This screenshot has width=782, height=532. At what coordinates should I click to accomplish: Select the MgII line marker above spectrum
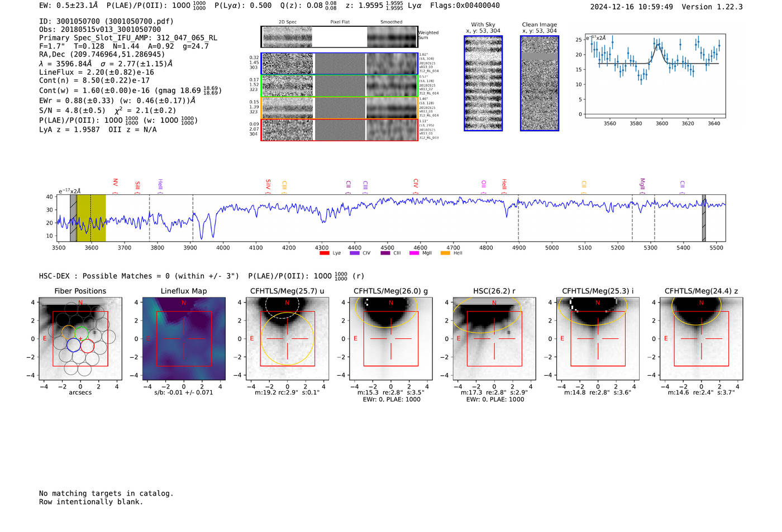(x=642, y=185)
